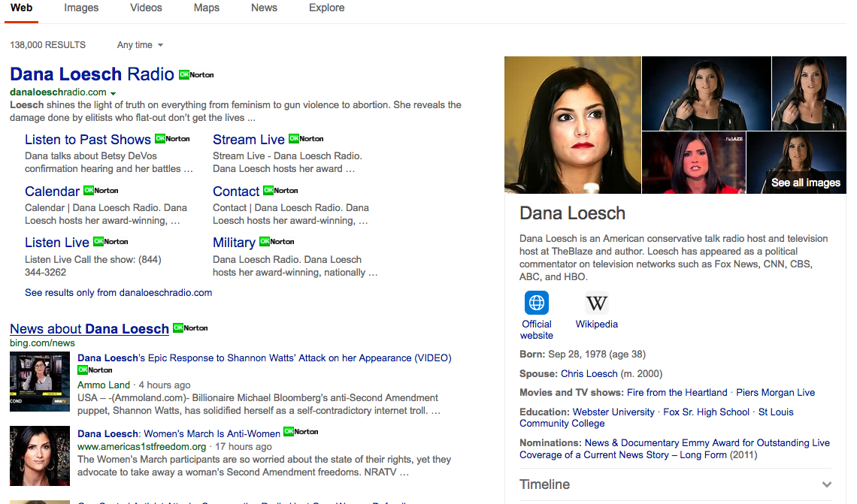The height and width of the screenshot is (504, 857).
Task: Click the Ammo Land source link
Action: pyautogui.click(x=103, y=385)
